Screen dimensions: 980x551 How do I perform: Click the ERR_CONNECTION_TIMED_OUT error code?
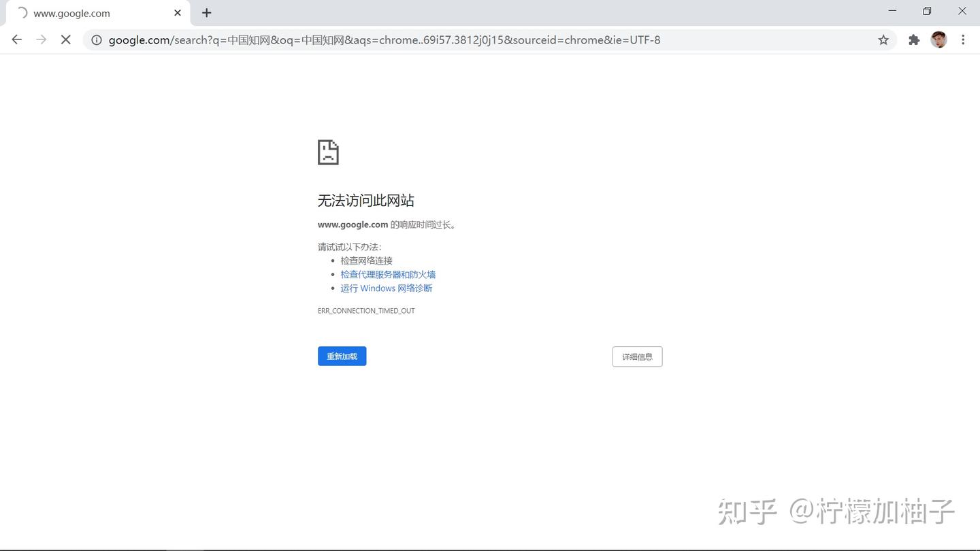(366, 311)
